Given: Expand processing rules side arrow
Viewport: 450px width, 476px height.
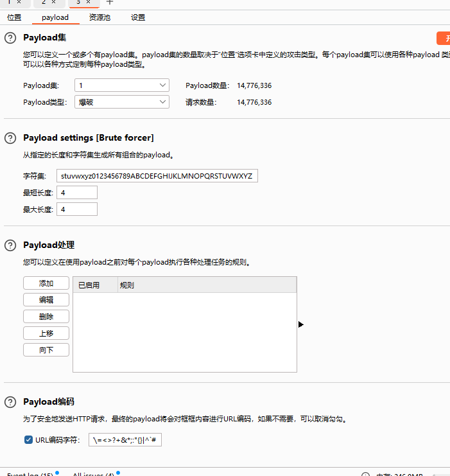Looking at the screenshot, I should coord(300,324).
